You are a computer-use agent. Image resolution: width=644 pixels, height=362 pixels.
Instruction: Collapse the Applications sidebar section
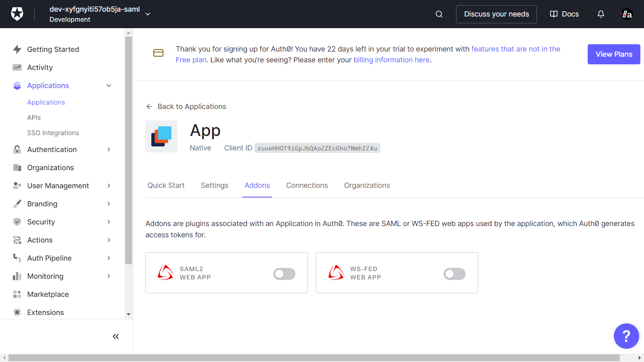109,86
